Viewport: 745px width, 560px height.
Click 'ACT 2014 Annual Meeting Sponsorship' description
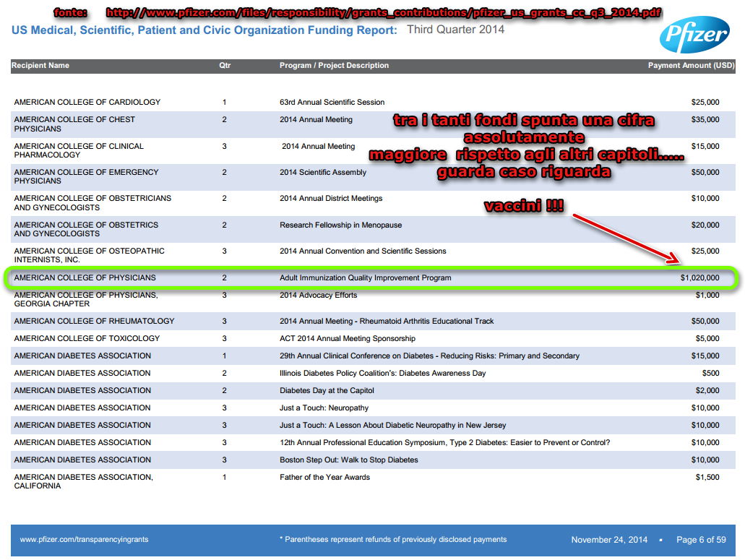(348, 339)
